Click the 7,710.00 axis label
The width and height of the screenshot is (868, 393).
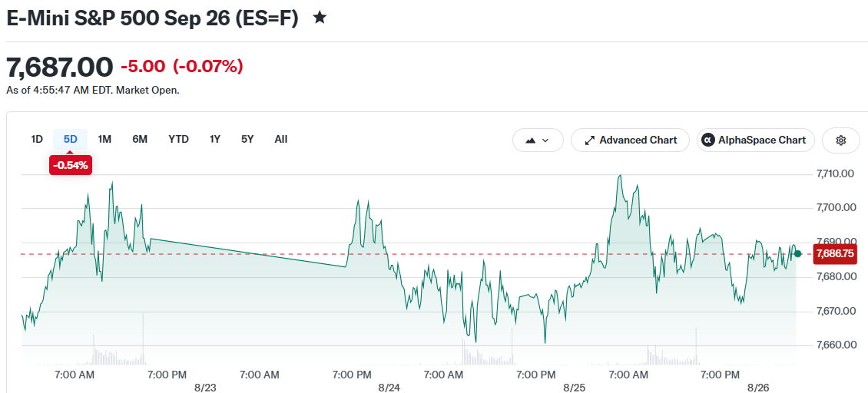[835, 173]
